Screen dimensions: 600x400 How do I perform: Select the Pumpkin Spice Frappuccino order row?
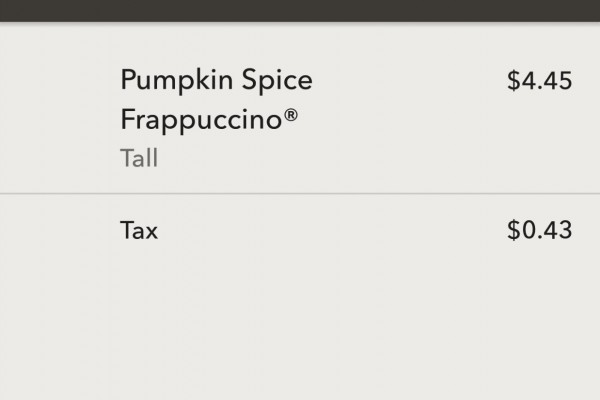click(x=300, y=108)
